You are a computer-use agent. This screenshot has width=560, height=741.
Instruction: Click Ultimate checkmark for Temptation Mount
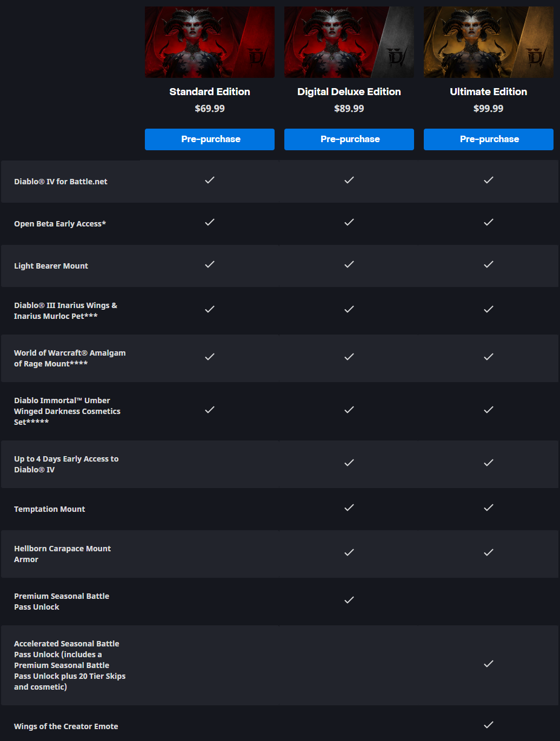(489, 508)
